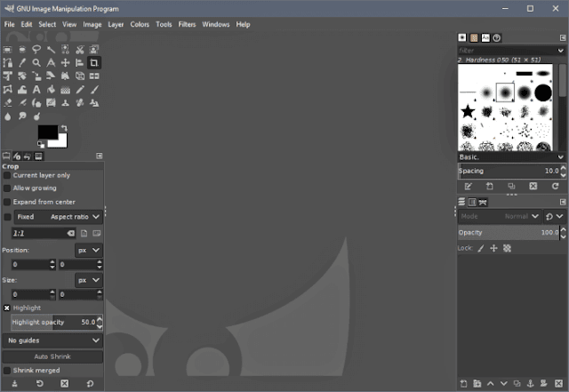Screen dimensions: 569x392
Task: Expand the No guides dropdown
Action: click(52, 340)
